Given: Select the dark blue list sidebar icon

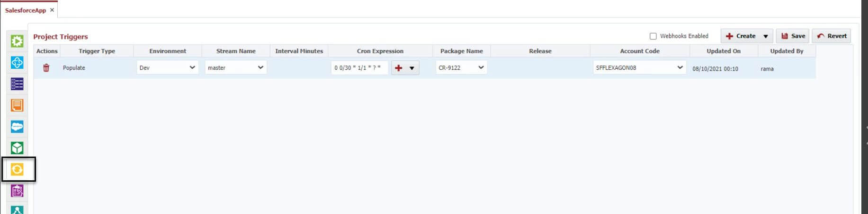Looking at the screenshot, I should coord(17,84).
